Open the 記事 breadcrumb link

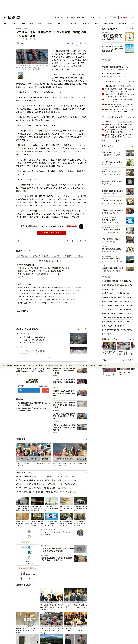point(26,29)
